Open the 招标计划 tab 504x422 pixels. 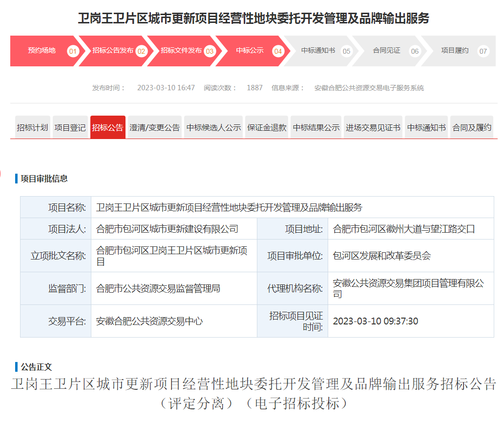pyautogui.click(x=32, y=127)
